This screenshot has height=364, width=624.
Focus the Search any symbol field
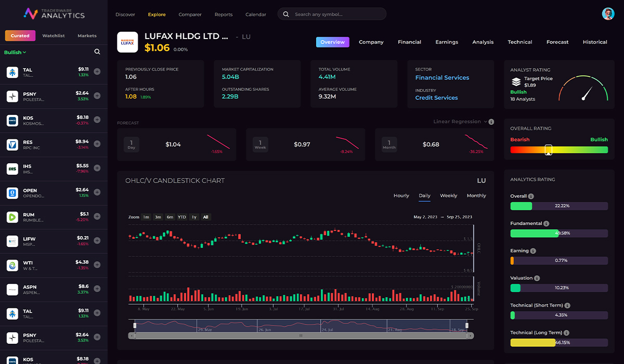(x=332, y=14)
